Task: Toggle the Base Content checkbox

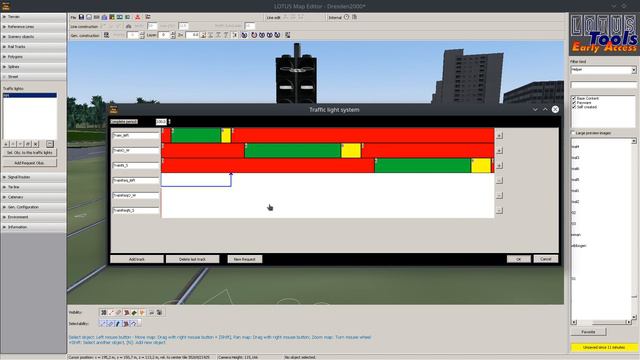Action: (x=574, y=98)
